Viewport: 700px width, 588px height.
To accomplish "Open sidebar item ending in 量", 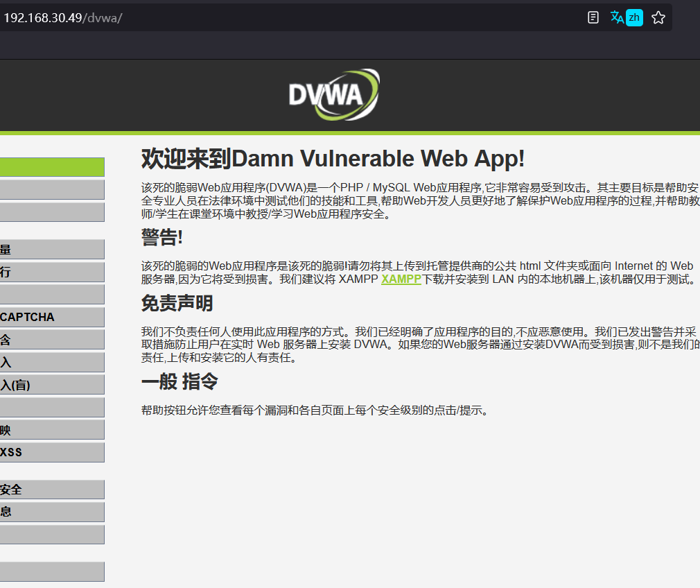I will click(x=52, y=250).
